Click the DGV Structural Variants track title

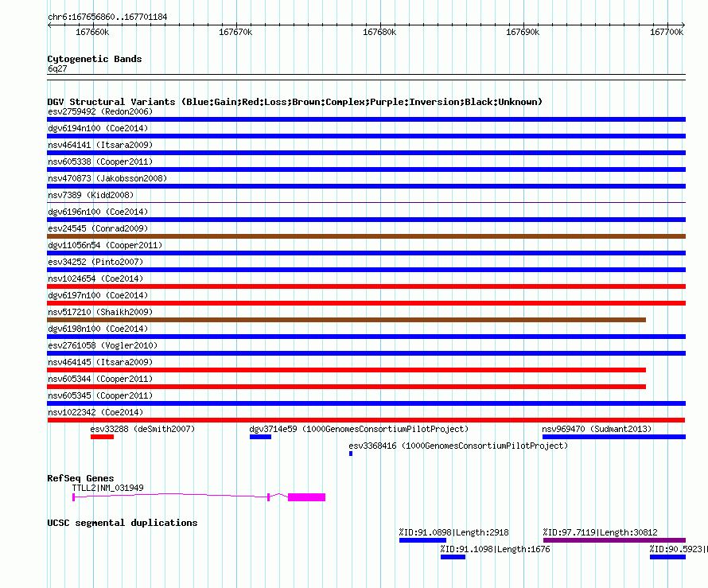click(x=295, y=102)
